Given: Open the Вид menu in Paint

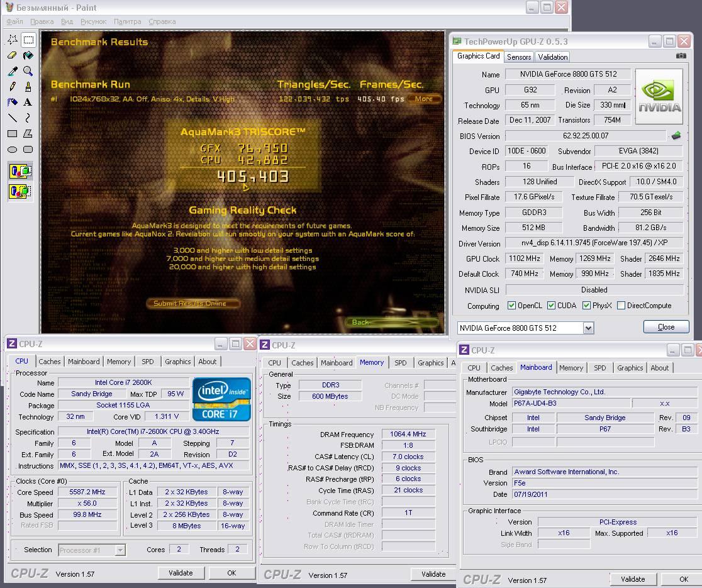Looking at the screenshot, I should pos(67,21).
